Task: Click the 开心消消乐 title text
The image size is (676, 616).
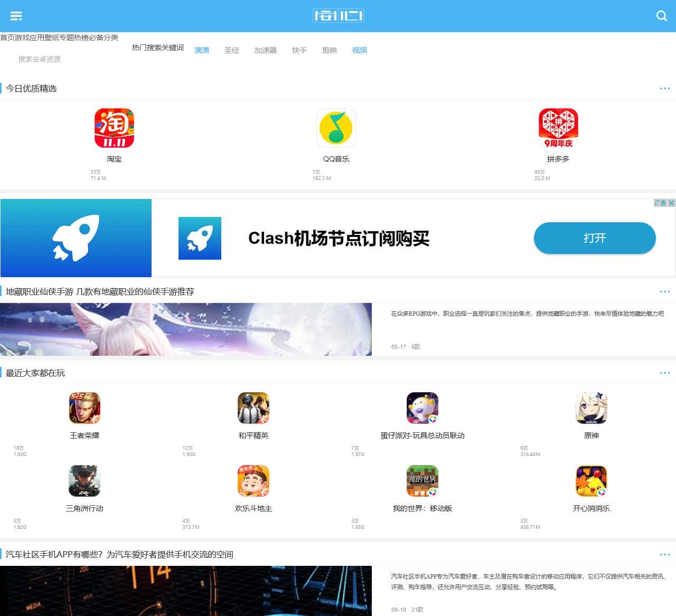Action: click(591, 508)
